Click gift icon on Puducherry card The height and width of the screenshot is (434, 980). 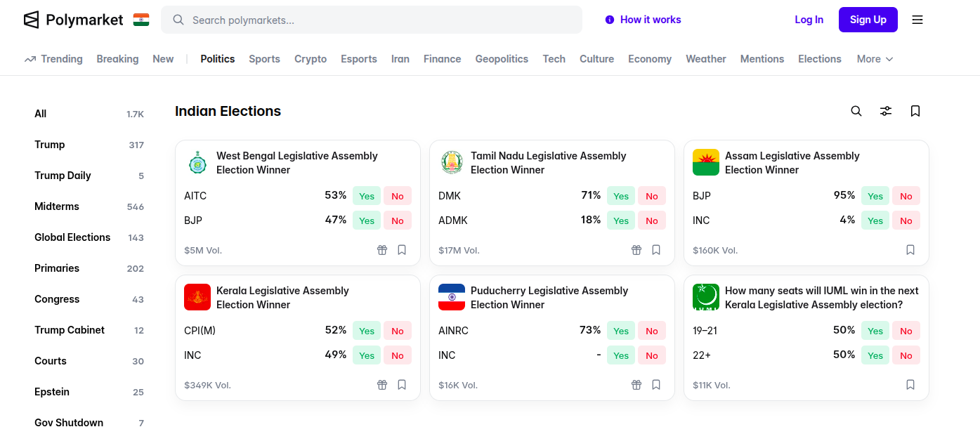click(x=636, y=385)
